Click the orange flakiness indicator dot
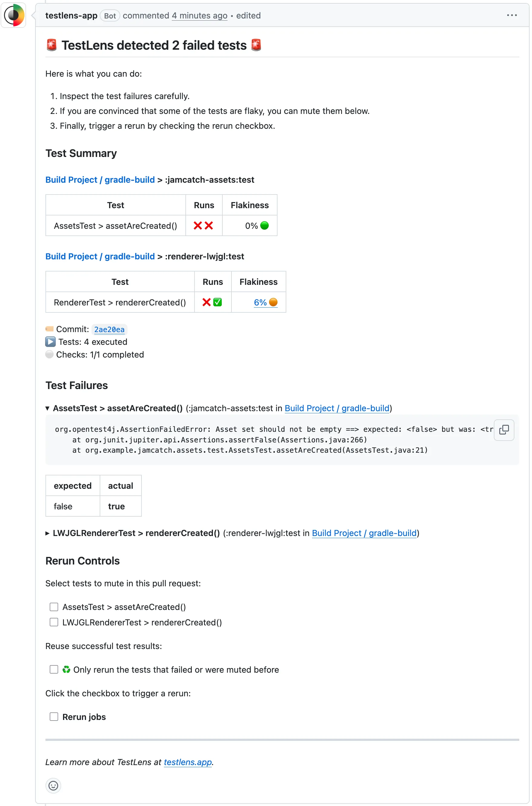 [273, 302]
